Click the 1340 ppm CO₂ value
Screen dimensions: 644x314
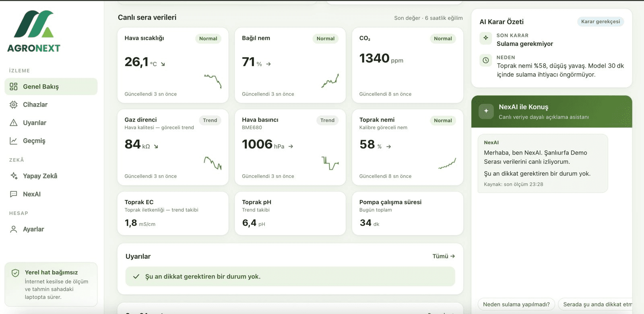(x=381, y=59)
